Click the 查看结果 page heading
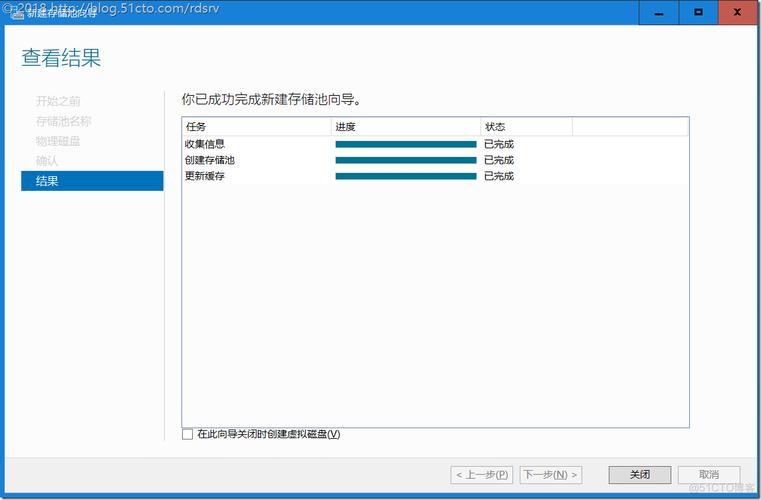The image size is (761, 500). (61, 58)
